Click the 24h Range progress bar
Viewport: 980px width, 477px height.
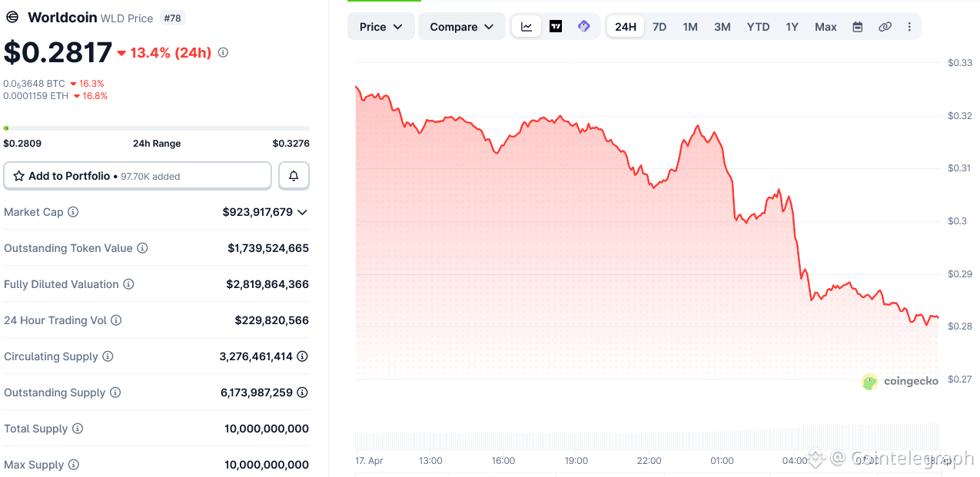click(157, 128)
